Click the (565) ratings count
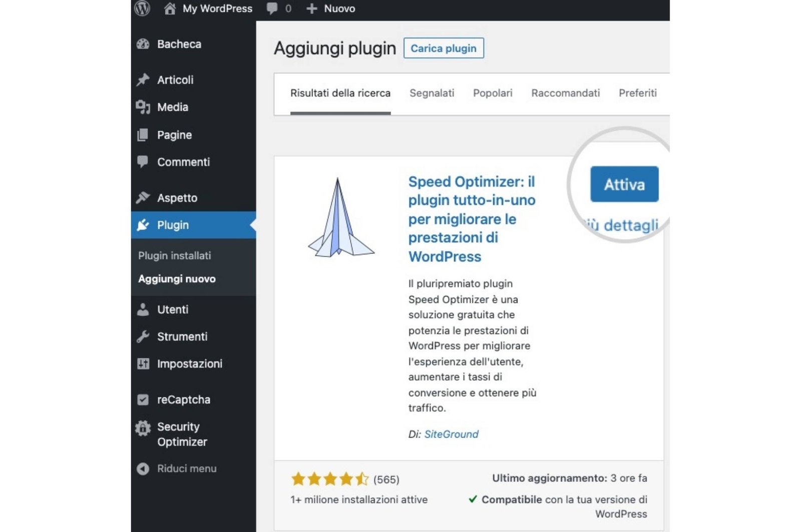The width and height of the screenshot is (801, 532). click(x=386, y=480)
